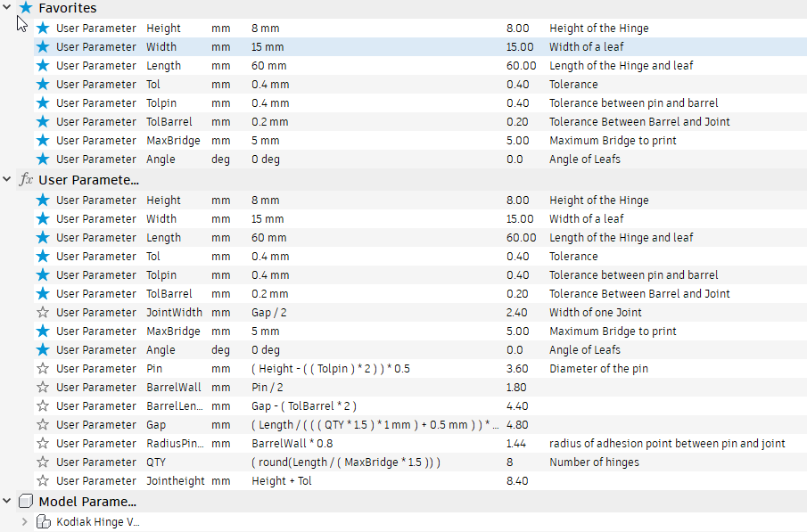Screen dimensions: 807x532
Task: Collapse the Favorites section
Action: click(x=8, y=8)
